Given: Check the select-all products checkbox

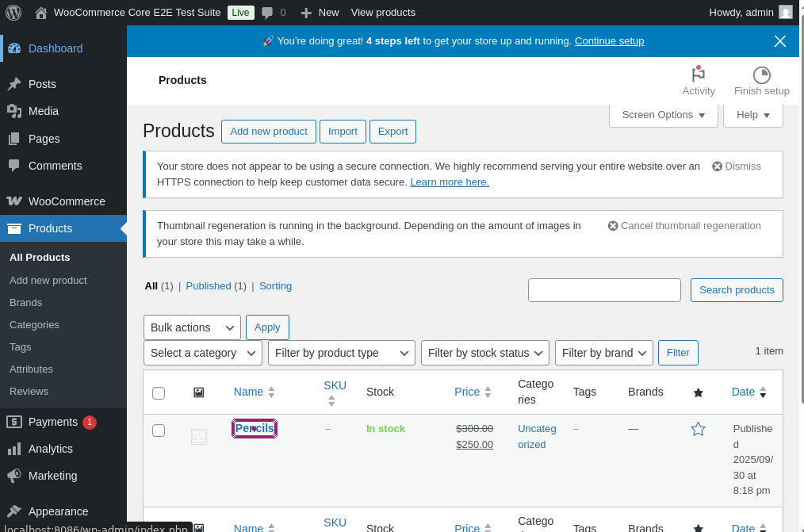Looking at the screenshot, I should click(x=159, y=392).
